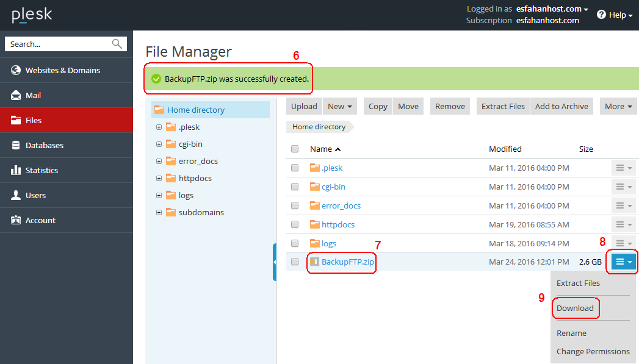This screenshot has width=639, height=364.
Task: Click the Databases stack icon
Action: pyautogui.click(x=16, y=145)
